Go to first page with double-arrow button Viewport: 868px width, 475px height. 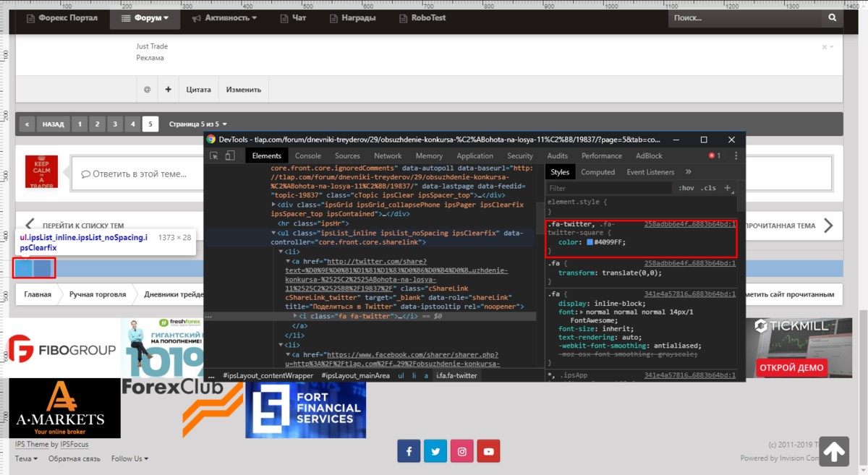tap(27, 124)
